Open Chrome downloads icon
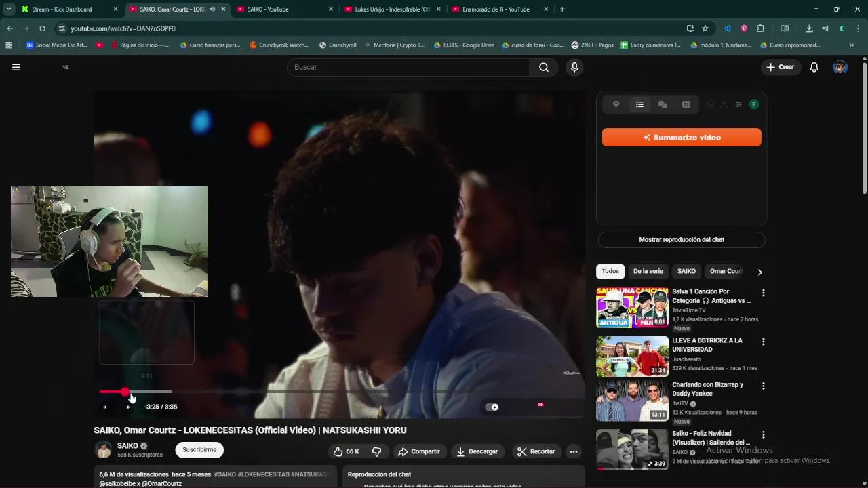This screenshot has width=868, height=488. pos(809,28)
